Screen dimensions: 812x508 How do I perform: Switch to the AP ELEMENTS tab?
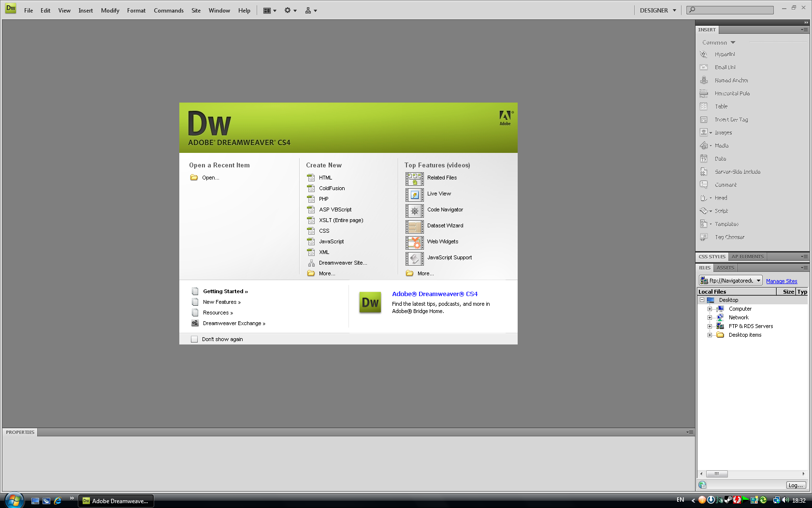coord(747,256)
